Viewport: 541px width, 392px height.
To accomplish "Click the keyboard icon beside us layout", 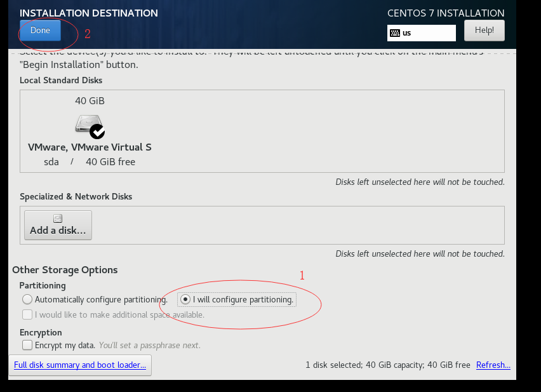I will [x=395, y=33].
